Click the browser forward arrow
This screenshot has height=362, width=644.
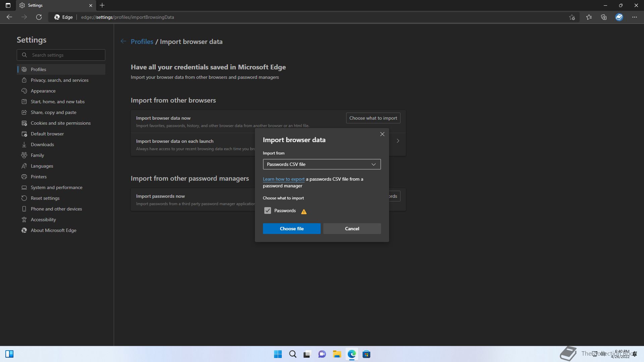click(x=24, y=17)
